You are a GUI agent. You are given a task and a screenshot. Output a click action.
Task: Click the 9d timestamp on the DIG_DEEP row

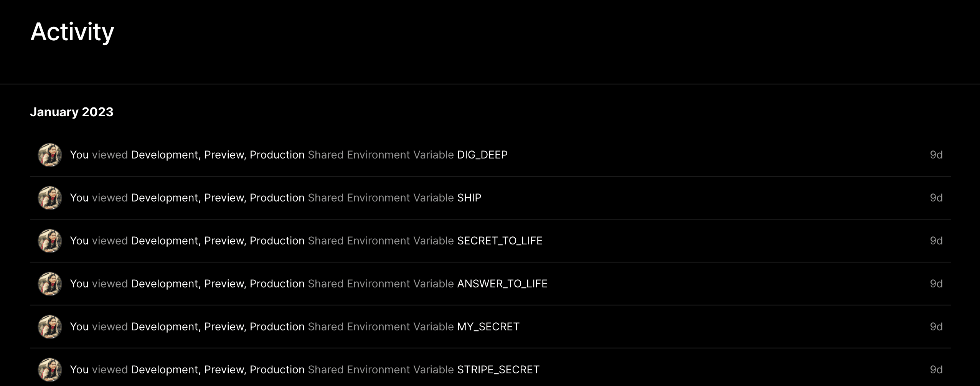tap(936, 155)
